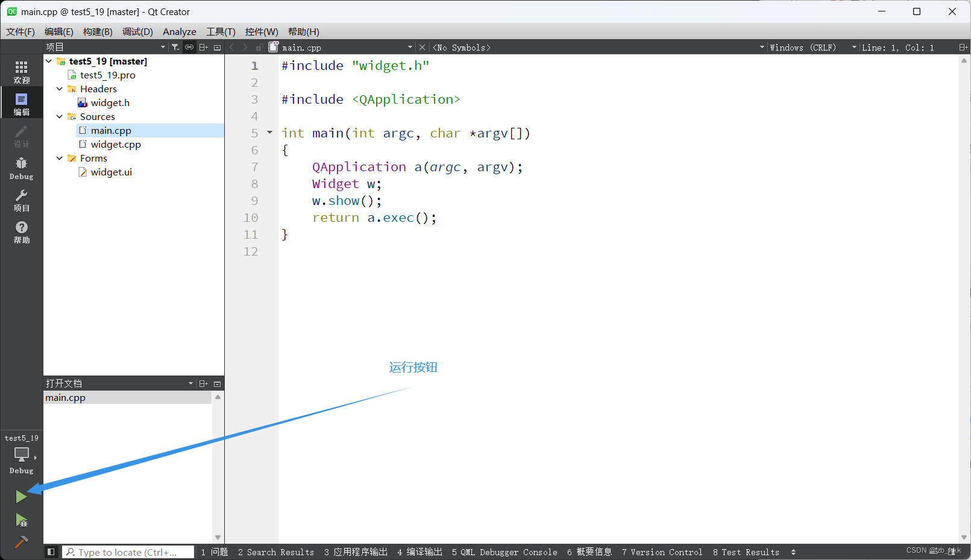The width and height of the screenshot is (971, 560).
Task: Click the green Run button
Action: (21, 497)
